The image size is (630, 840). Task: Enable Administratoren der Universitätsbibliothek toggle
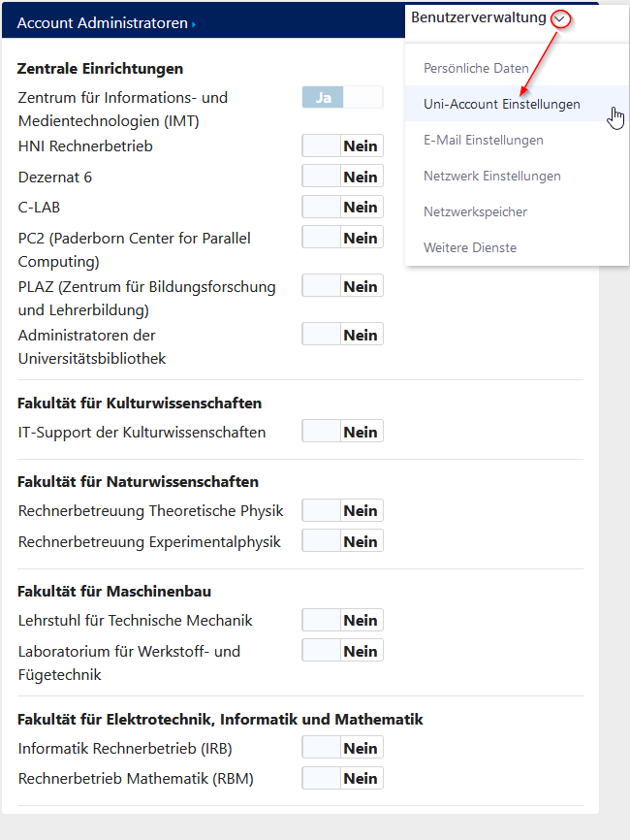(342, 335)
